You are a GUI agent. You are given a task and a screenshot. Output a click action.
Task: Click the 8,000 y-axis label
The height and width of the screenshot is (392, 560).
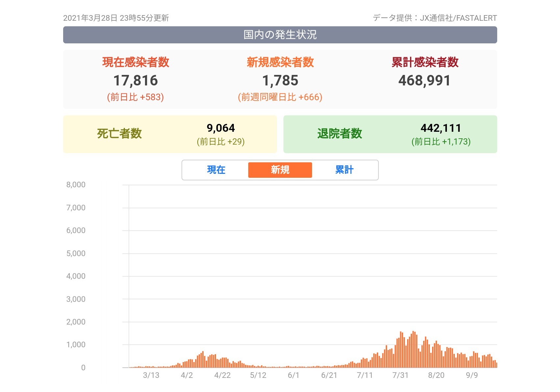(76, 185)
